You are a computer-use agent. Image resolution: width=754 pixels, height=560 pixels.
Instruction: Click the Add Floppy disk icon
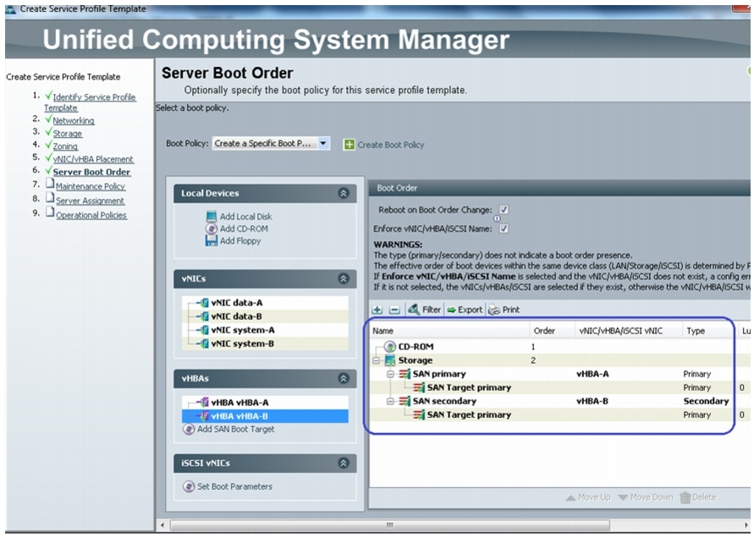coord(211,241)
